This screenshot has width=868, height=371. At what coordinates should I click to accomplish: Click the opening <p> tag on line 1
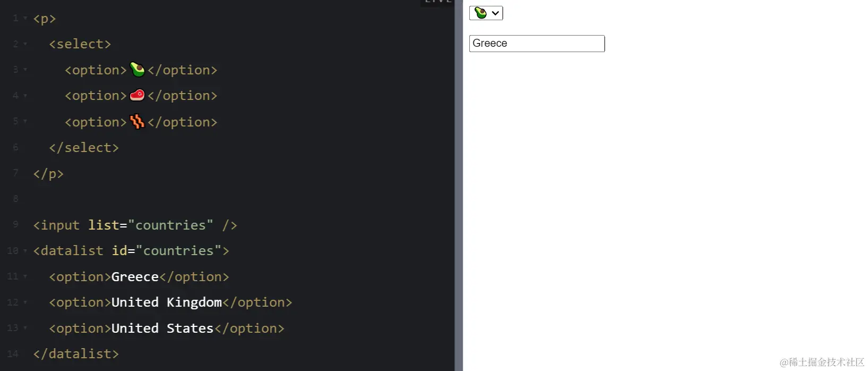[x=45, y=19]
